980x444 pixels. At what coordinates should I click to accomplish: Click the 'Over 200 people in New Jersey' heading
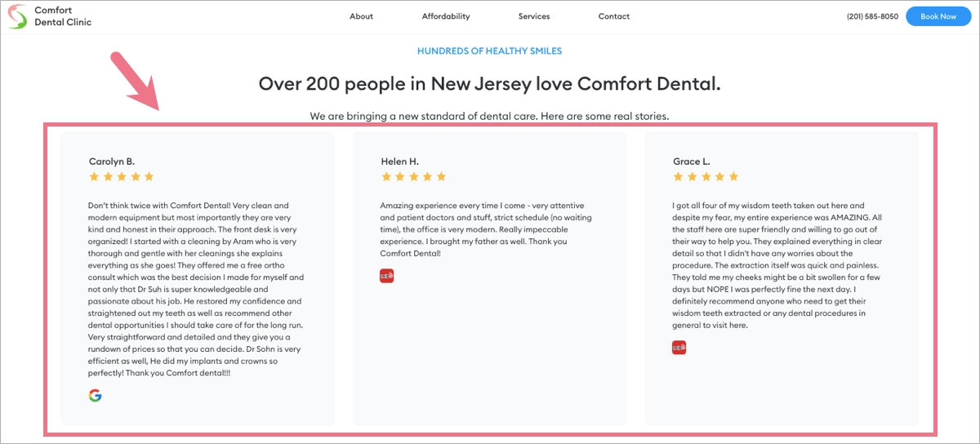click(x=489, y=83)
